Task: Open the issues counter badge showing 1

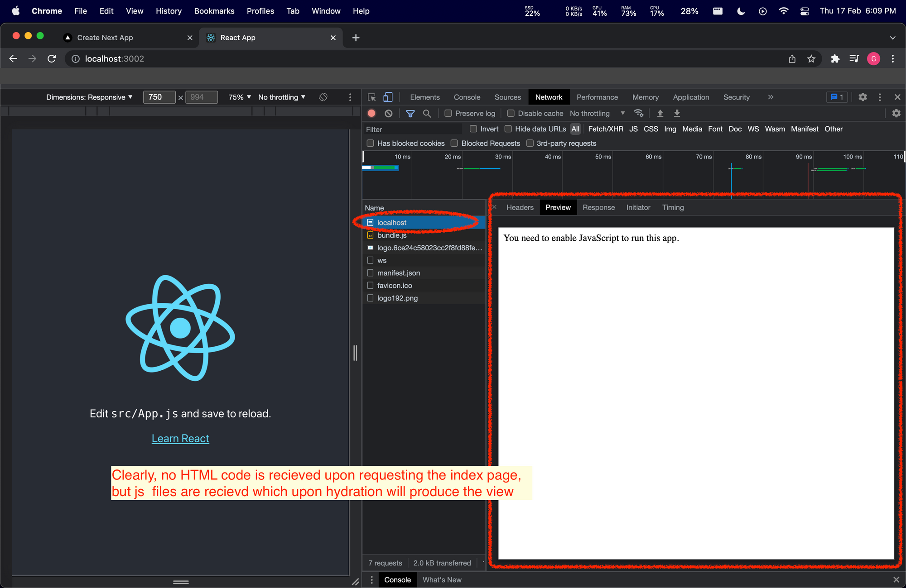Action: click(837, 97)
